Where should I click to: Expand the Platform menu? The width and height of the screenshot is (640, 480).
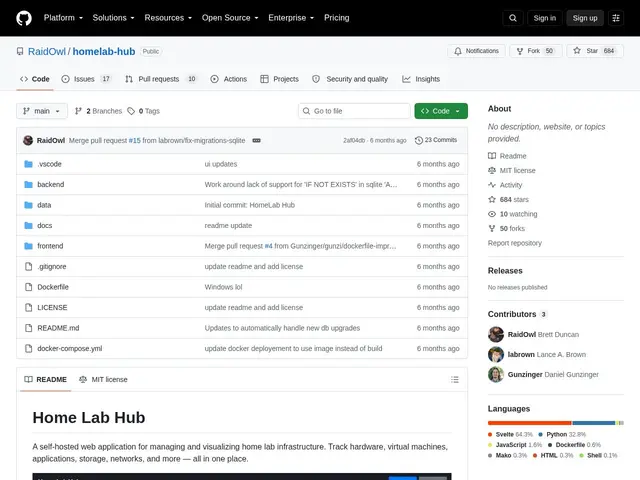(x=63, y=18)
